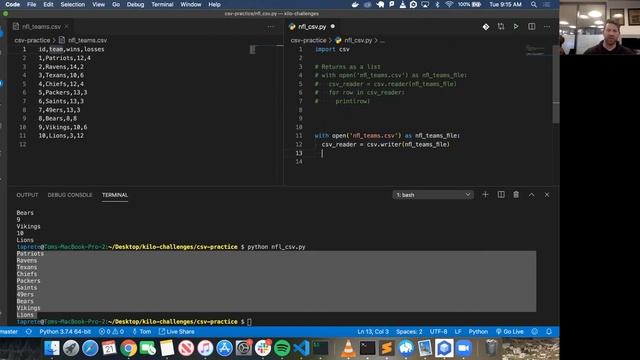
Task: Click the Docker whale menu bar icon
Action: [355, 4]
